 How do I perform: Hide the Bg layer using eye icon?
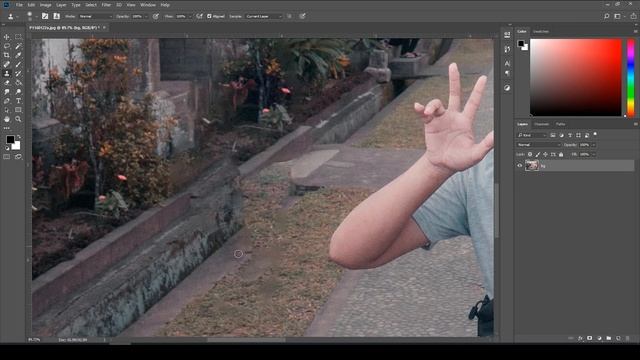[520, 166]
